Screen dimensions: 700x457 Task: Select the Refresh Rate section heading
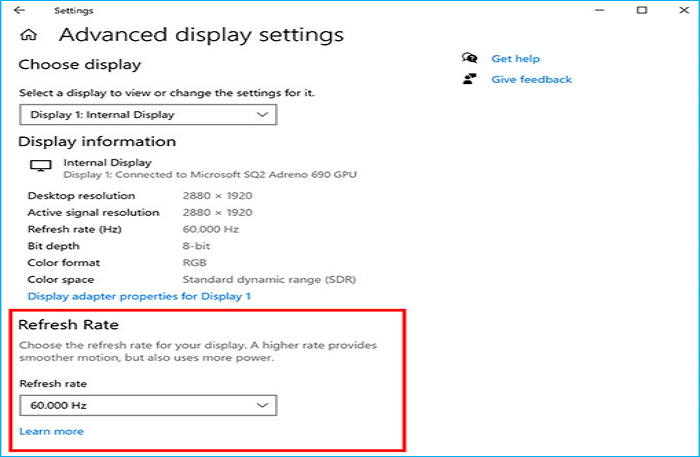(69, 324)
